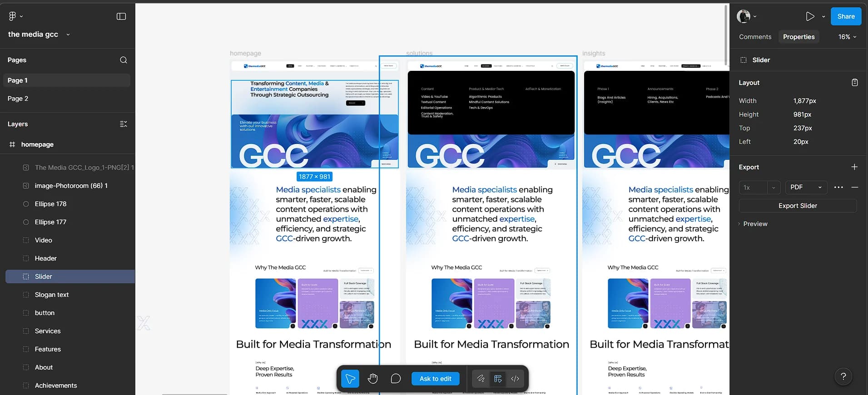Select the Comment tool bubble icon
Viewport: 868px width, 395px height.
[396, 379]
